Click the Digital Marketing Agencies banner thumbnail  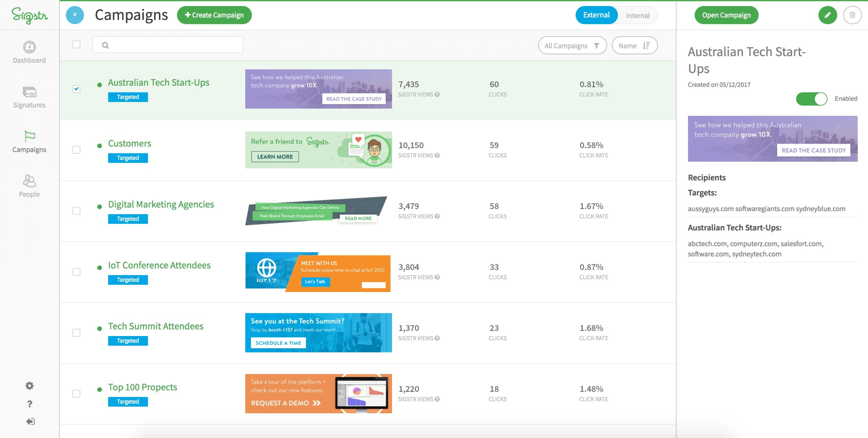(x=316, y=211)
